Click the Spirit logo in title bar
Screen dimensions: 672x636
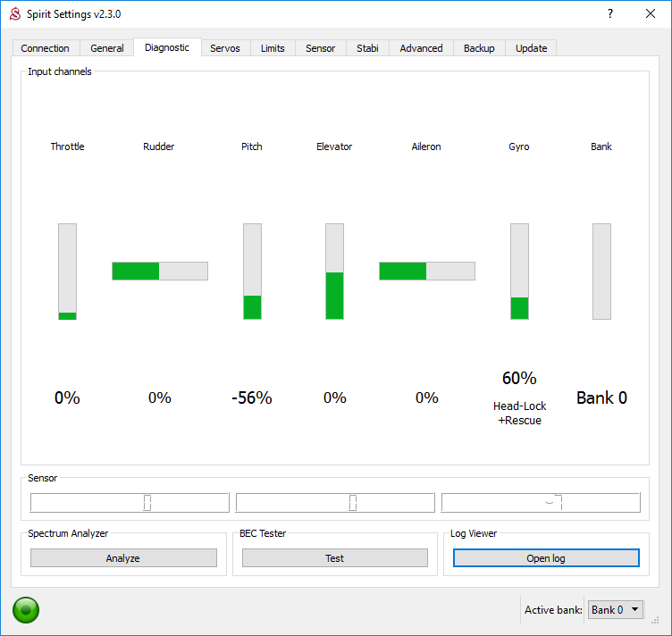[x=14, y=14]
